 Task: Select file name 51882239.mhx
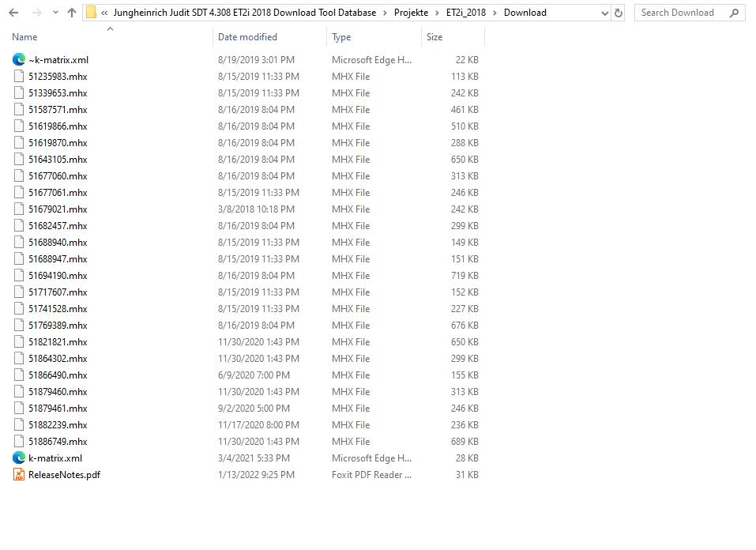[x=58, y=425]
